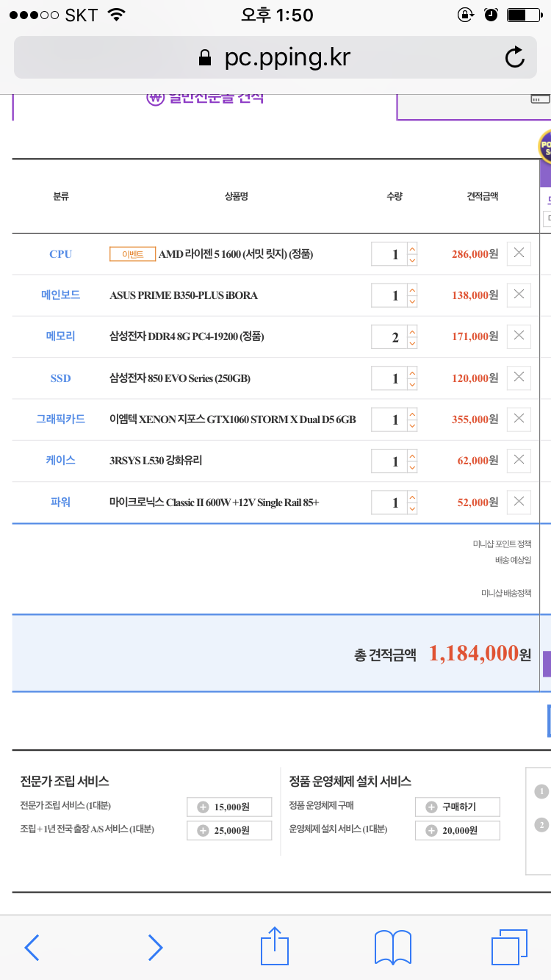Remove the CPU AMD Ryzen item
The height and width of the screenshot is (980, 551).
pos(519,253)
